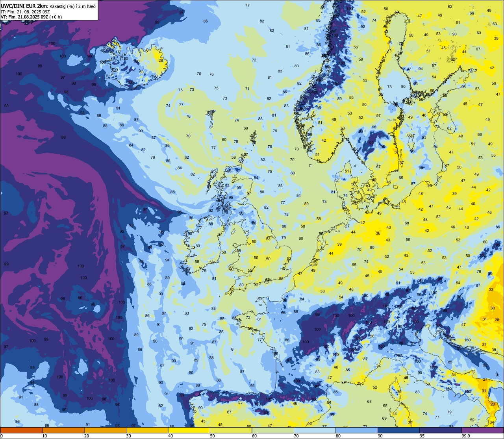The width and height of the screenshot is (504, 439).
Task: Click the "IT: Fim. 21. 08. 2025 09Z" line
Action: click(25, 12)
